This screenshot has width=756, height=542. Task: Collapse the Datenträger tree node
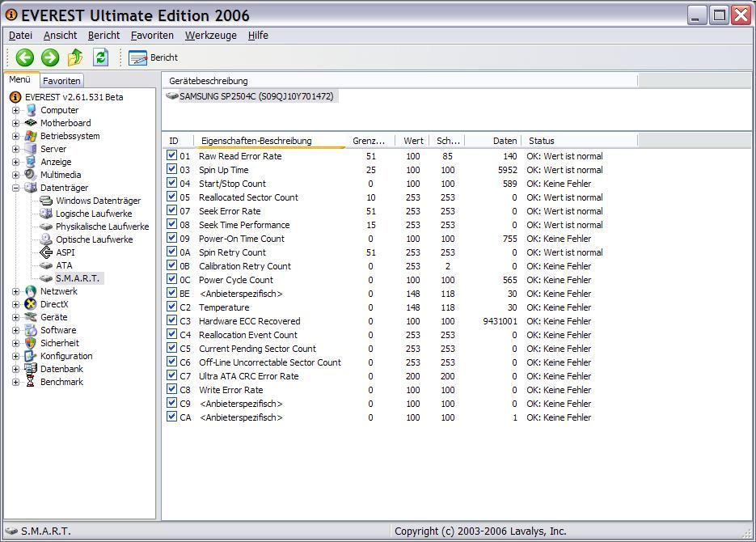pos(16,188)
